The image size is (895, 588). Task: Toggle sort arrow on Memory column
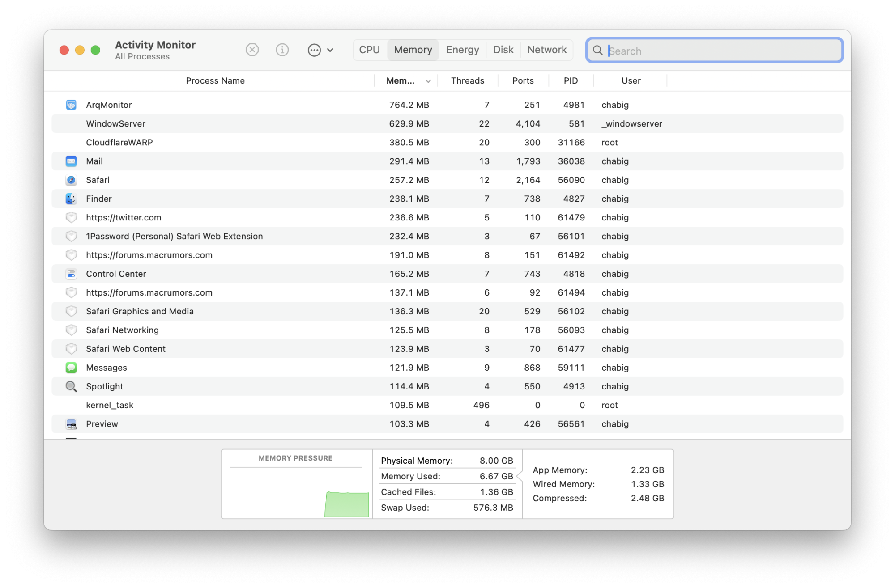428,81
